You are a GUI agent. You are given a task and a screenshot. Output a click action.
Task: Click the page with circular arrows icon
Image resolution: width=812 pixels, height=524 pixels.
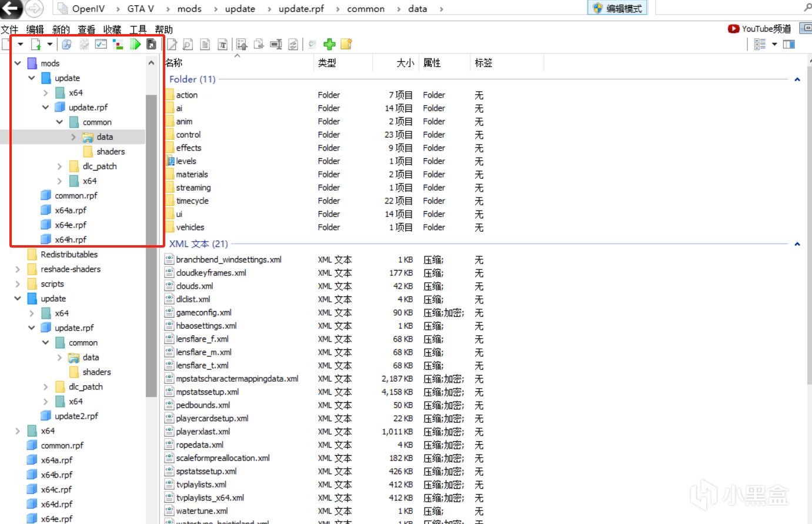(x=293, y=44)
